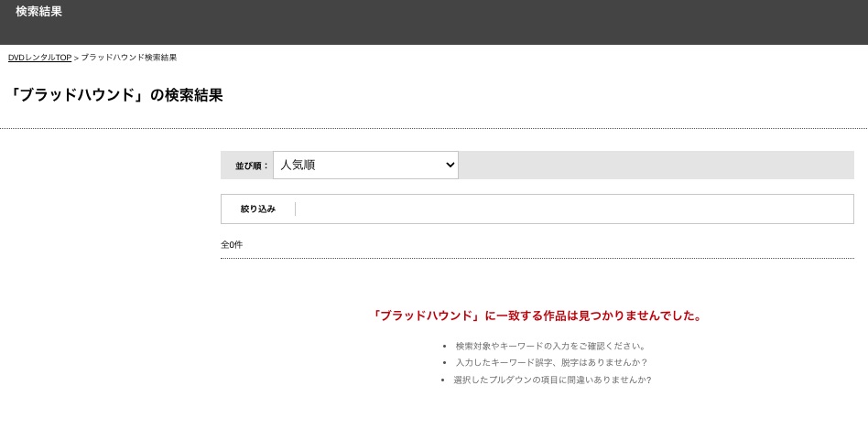Click the red 見つかりませんでした no-results message
The image size is (868, 439).
click(x=537, y=316)
